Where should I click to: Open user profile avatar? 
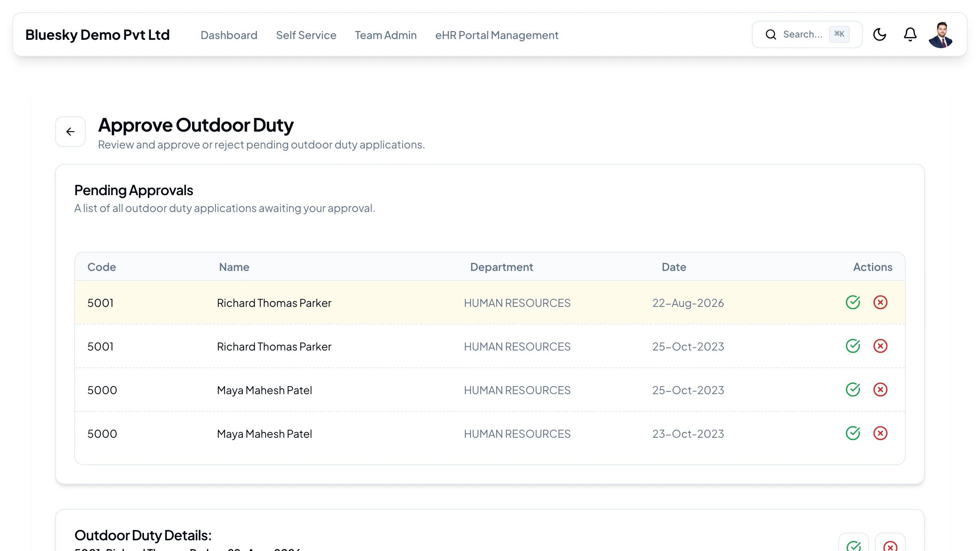point(941,35)
